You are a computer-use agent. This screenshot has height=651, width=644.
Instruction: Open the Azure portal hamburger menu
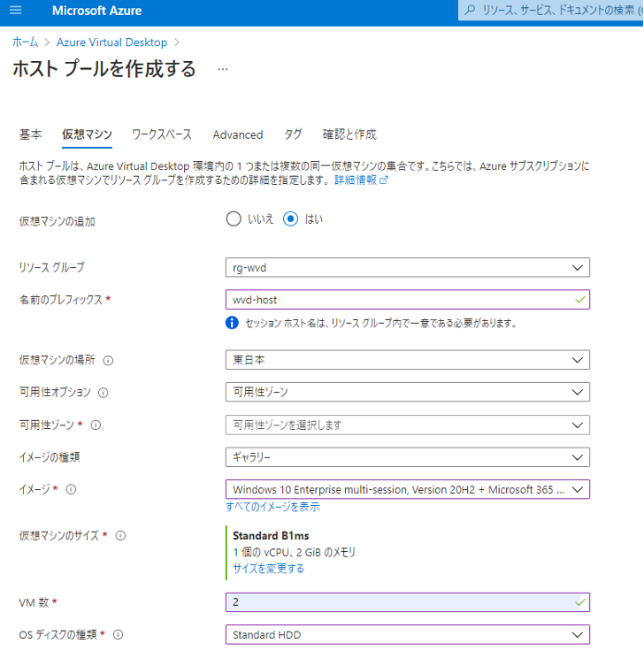pos(15,10)
